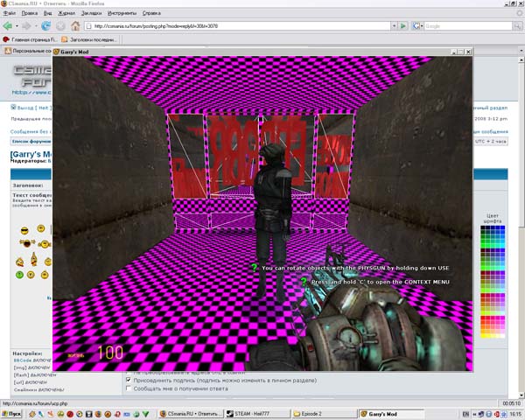Open the Правка menu

click(30, 13)
